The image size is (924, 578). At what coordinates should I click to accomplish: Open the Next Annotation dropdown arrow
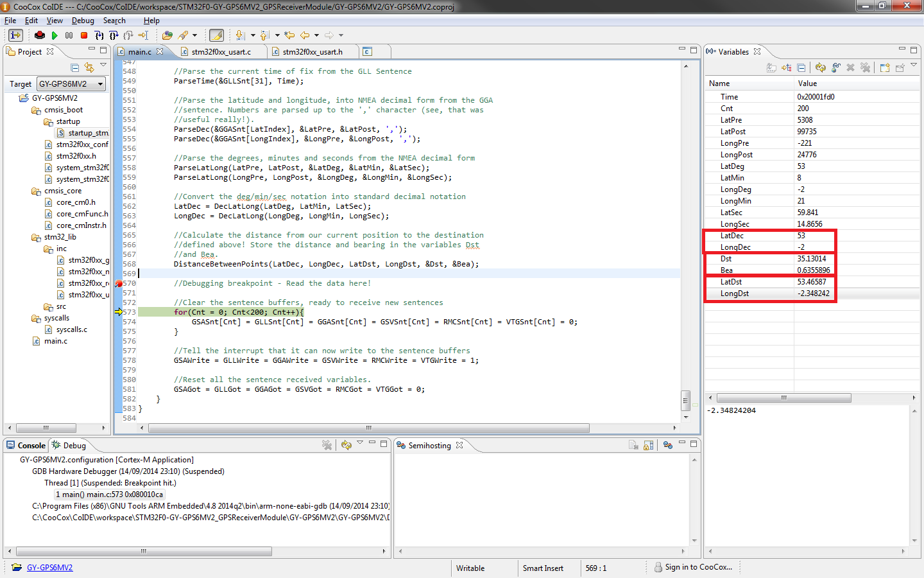(253, 35)
